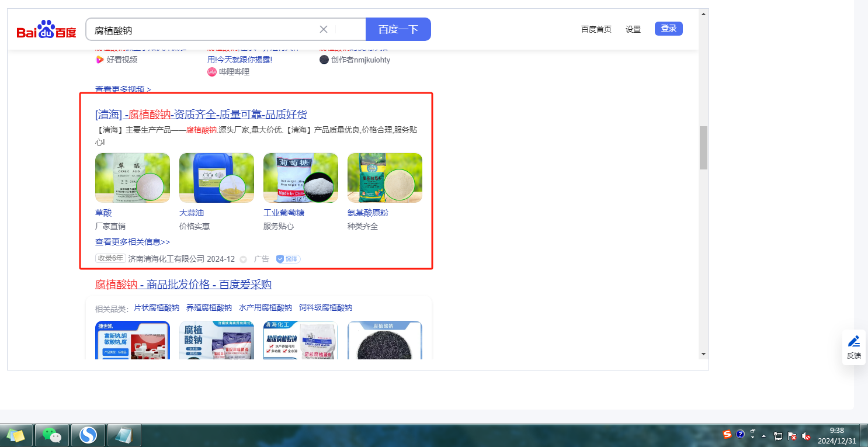Show hidden tray icons arrow
The image size is (868, 447).
(763, 436)
